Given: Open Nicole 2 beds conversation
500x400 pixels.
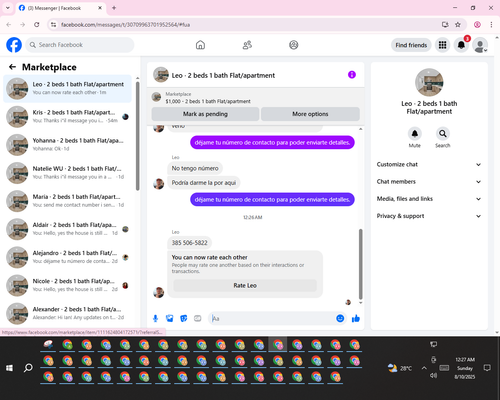Looking at the screenshot, I should 67,285.
